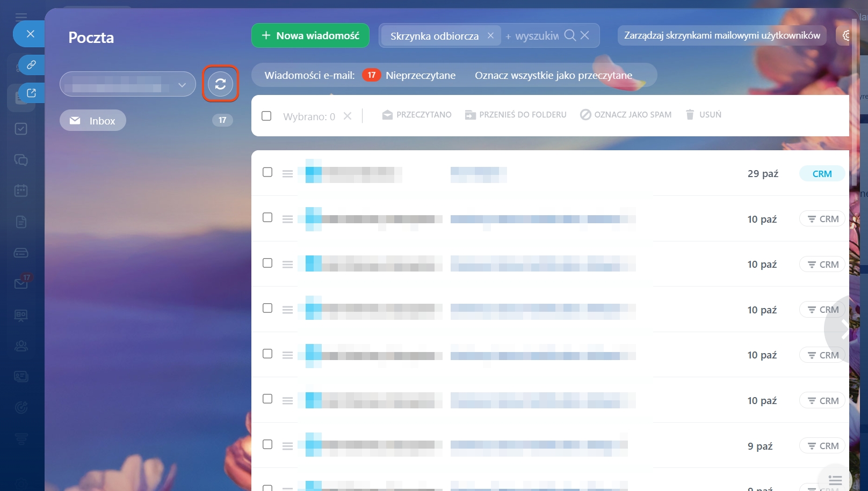Open Zarządzaj skrzynkami mailowymi użytkowników
The image size is (868, 491).
721,35
